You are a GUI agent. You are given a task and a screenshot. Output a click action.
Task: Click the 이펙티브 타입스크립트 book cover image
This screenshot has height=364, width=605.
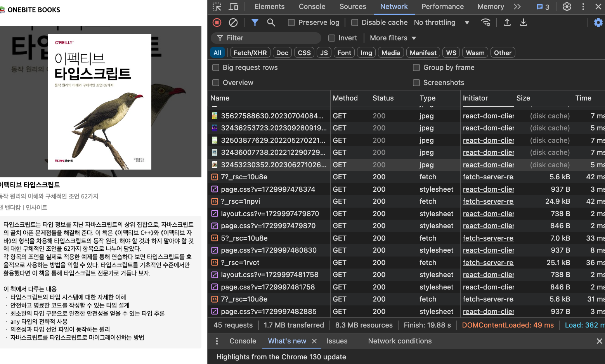coord(99,102)
